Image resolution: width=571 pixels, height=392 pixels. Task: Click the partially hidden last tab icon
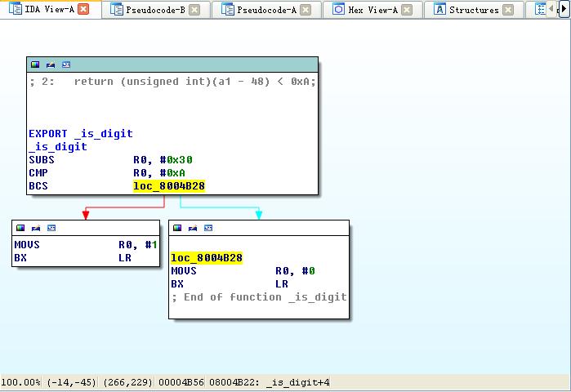(541, 9)
